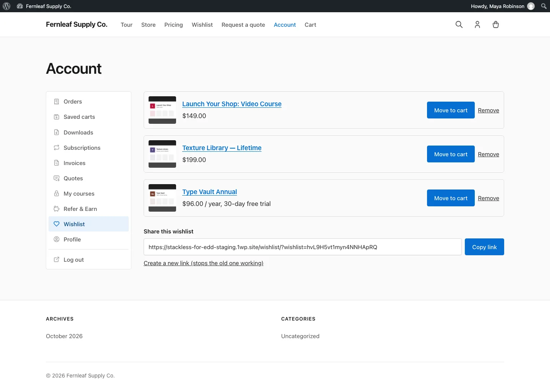Click the Profile person-circle icon

point(57,239)
